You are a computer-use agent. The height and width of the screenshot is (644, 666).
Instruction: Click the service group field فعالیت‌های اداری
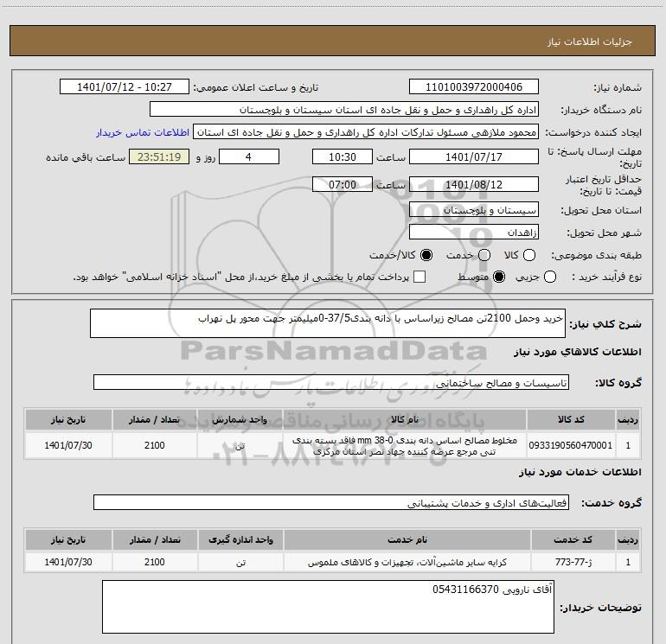[331, 502]
